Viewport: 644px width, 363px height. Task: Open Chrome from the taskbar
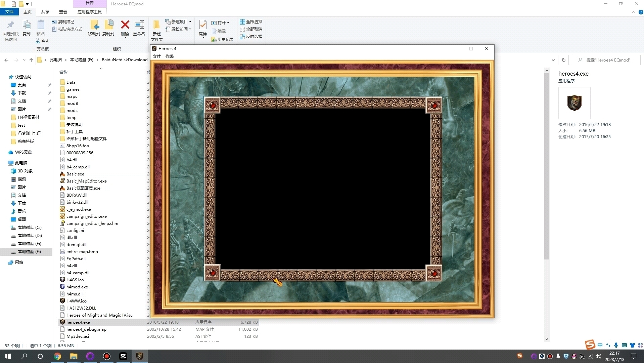pos(57,356)
